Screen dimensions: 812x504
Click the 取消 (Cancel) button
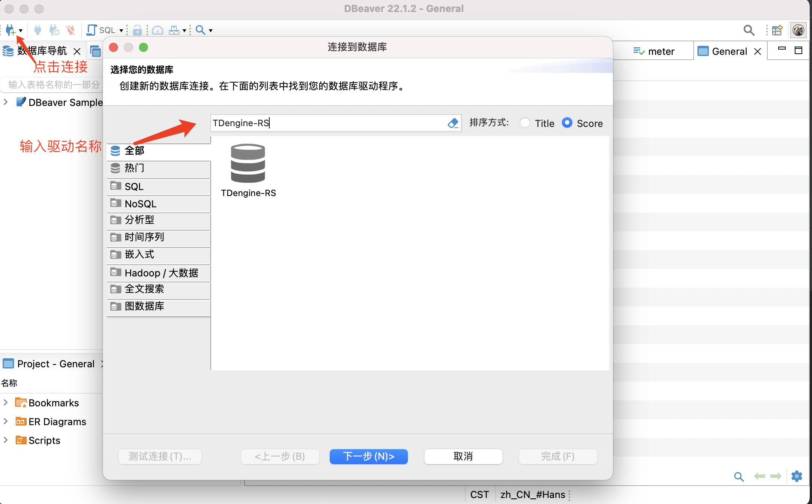(463, 456)
